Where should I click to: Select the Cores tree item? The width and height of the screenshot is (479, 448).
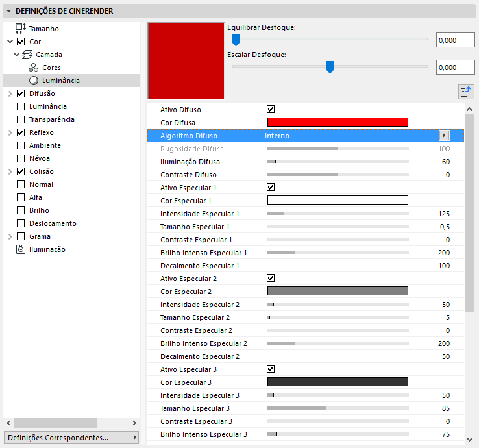tap(51, 68)
